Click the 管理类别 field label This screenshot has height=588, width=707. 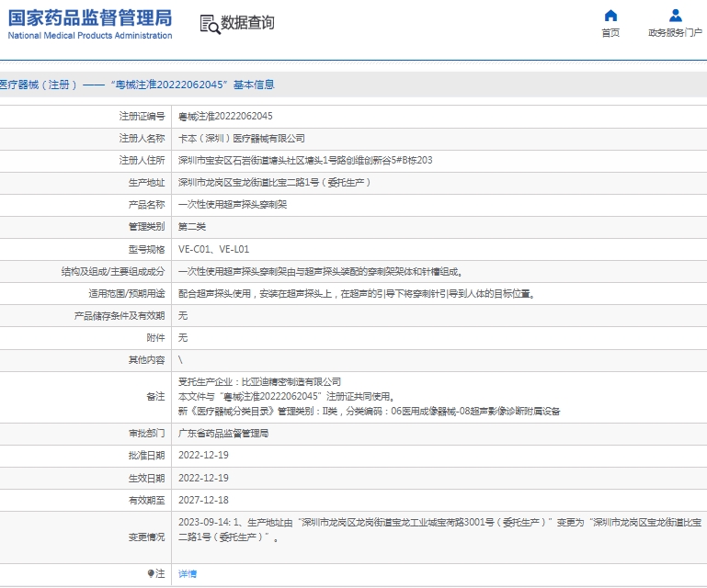coord(146,227)
